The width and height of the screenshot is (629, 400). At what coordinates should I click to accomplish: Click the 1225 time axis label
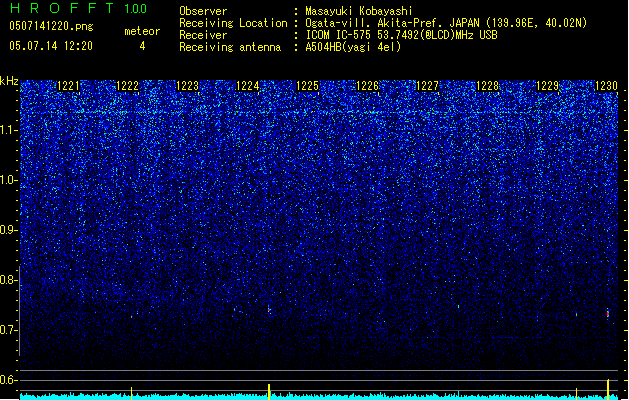coord(307,86)
